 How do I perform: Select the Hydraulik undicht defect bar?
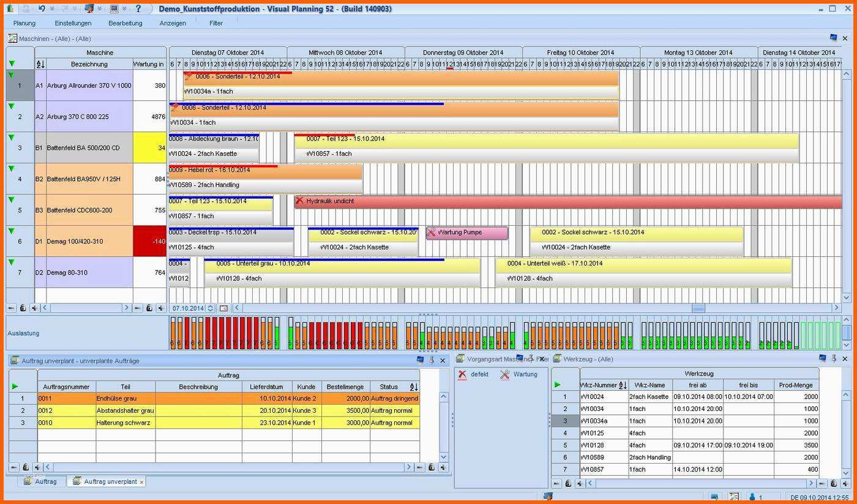(x=568, y=202)
